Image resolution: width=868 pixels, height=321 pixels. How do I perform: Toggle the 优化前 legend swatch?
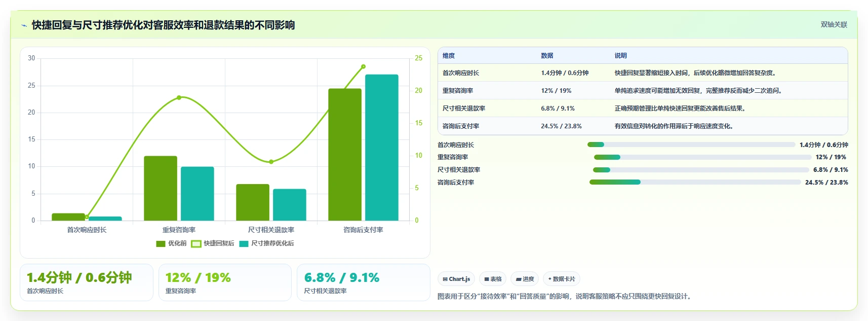tap(161, 244)
